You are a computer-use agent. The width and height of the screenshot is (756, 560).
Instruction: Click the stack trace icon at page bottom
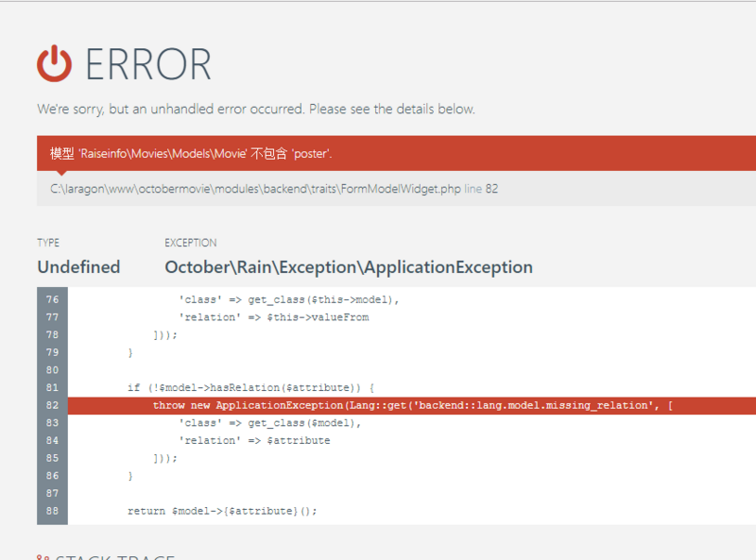42,557
